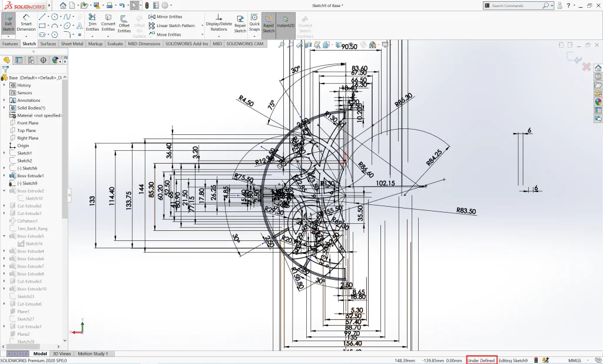Open the PropertyManager panel tab
This screenshot has width=603, height=364.
[x=18, y=60]
